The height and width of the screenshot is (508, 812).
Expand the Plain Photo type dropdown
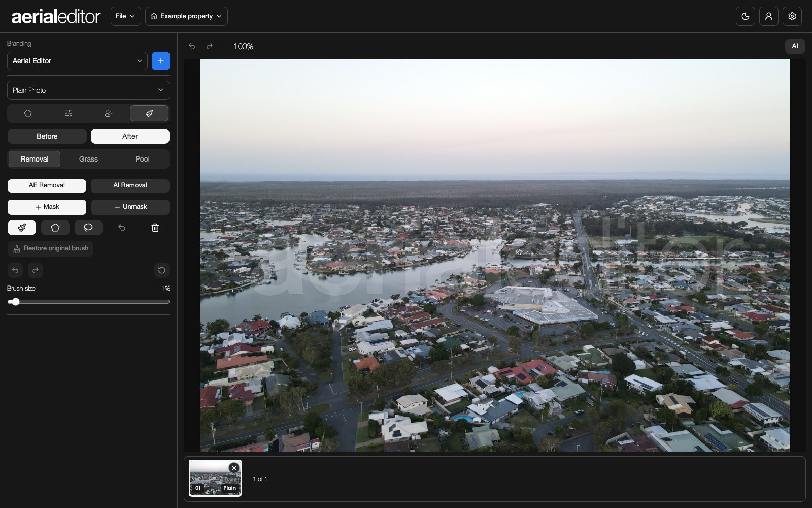[x=88, y=90]
